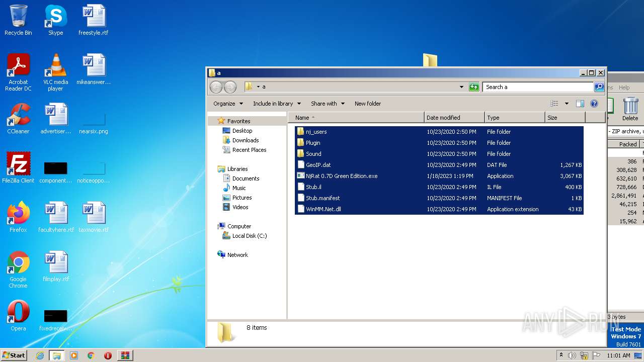Click the Help menu in the archive window
Screen dimensions: 644x362
(624, 87)
